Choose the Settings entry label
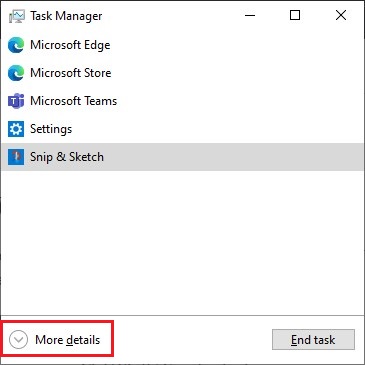This screenshot has width=365, height=365. click(51, 129)
